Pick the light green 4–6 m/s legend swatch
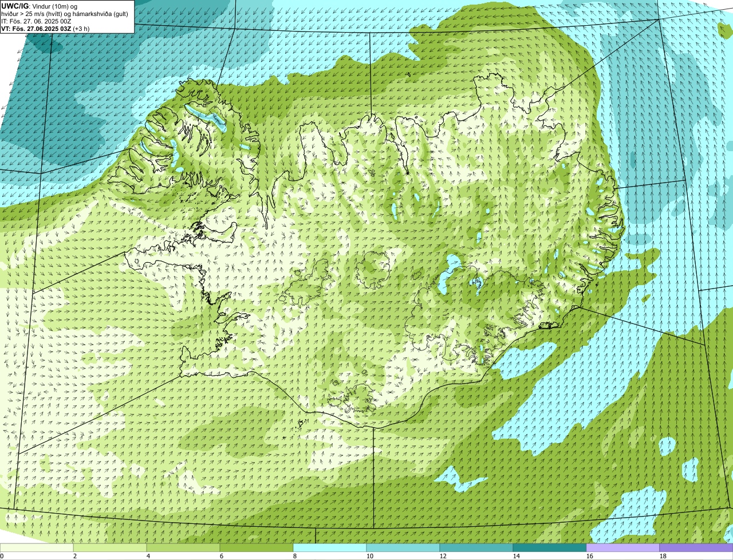The height and width of the screenshot is (560, 733). 183,548
